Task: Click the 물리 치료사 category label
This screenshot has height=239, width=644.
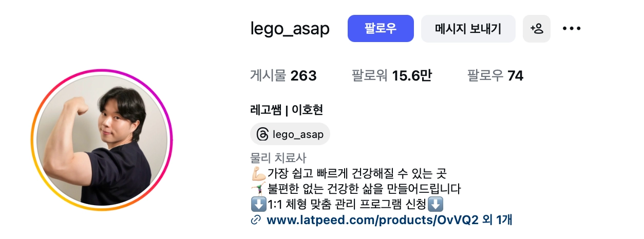Action: pos(278,158)
